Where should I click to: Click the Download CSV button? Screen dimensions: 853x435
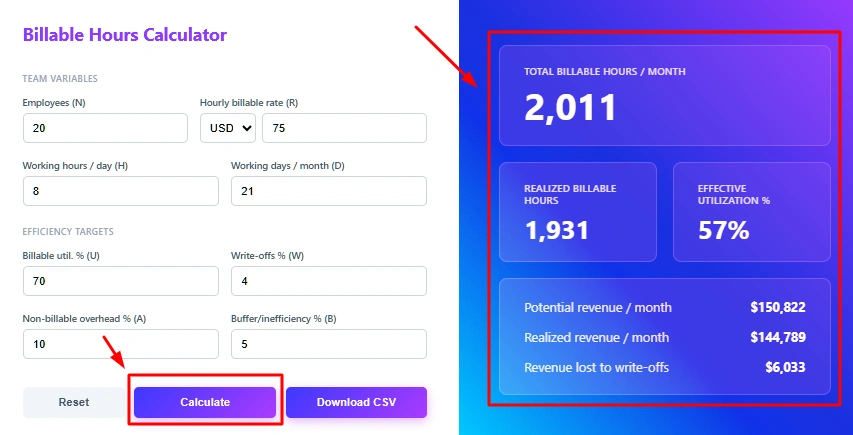tap(356, 402)
